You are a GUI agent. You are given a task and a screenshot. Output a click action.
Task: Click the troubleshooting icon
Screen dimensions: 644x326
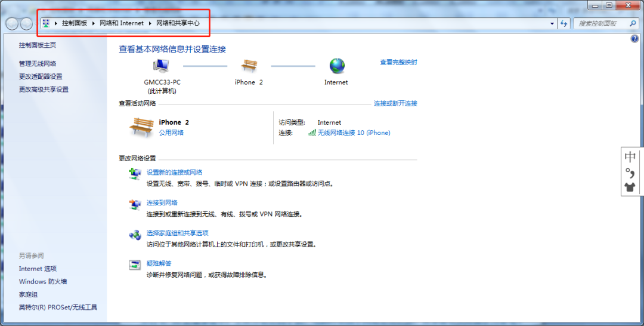tap(135, 265)
